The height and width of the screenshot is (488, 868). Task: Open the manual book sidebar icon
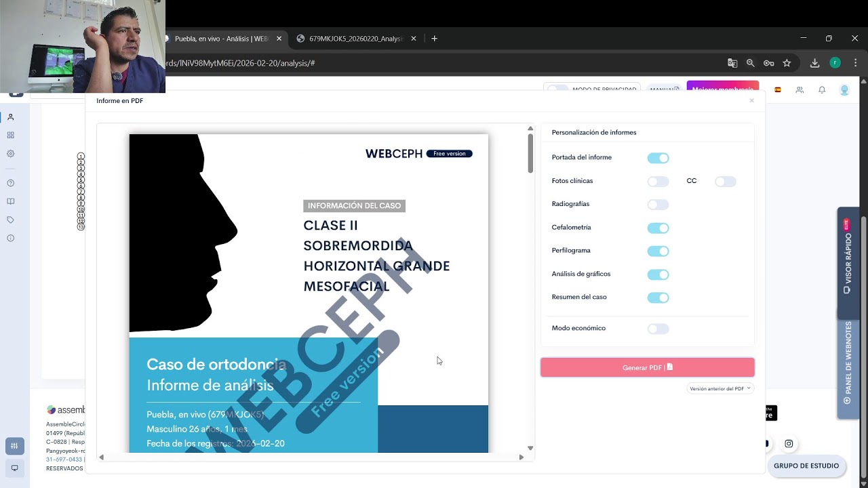point(11,201)
